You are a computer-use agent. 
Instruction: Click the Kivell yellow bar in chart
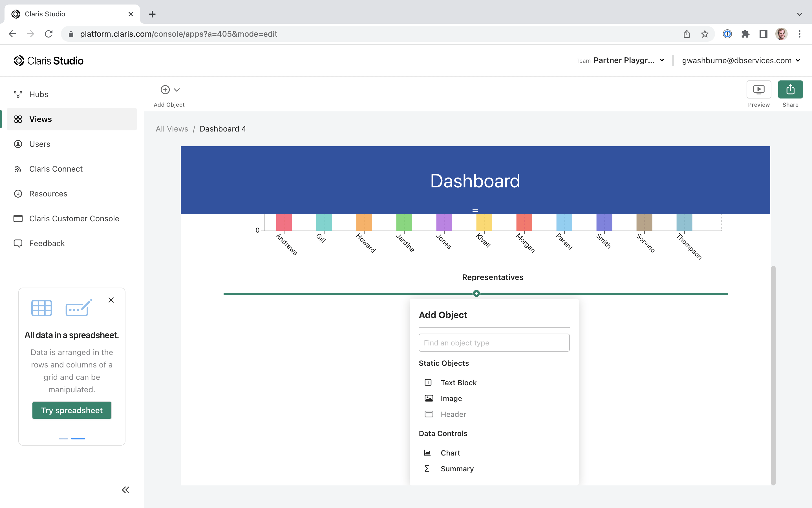484,222
